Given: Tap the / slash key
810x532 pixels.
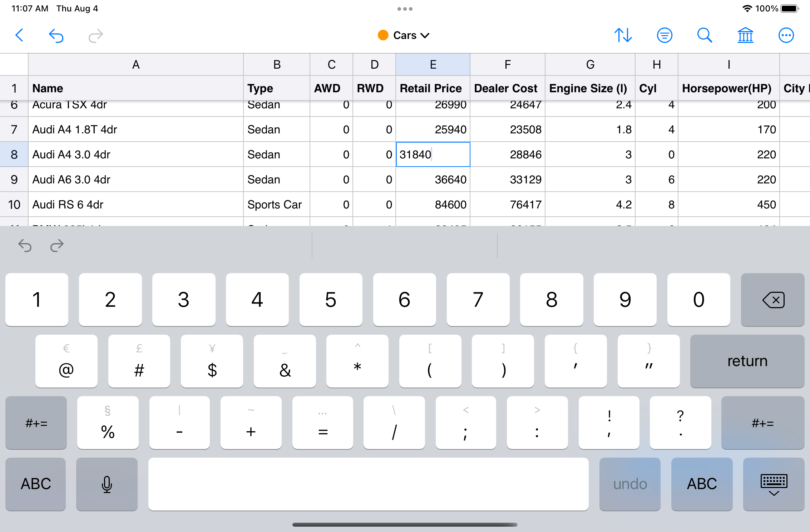Looking at the screenshot, I should (x=394, y=423).
